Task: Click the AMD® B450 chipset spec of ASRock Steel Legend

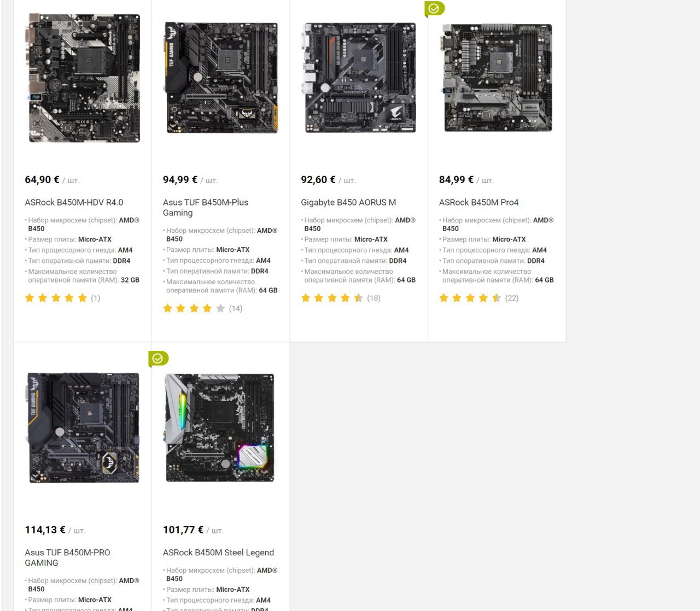Action: click(221, 574)
